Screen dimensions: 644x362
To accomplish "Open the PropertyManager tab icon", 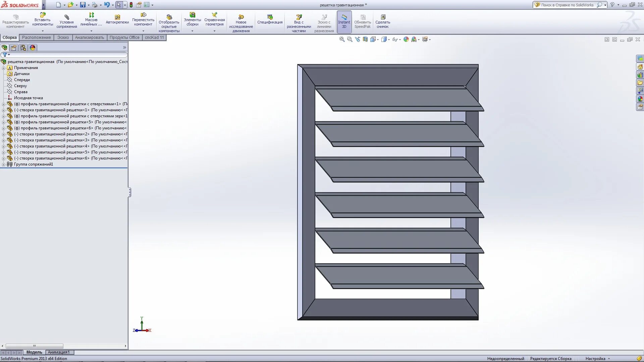I will point(14,48).
